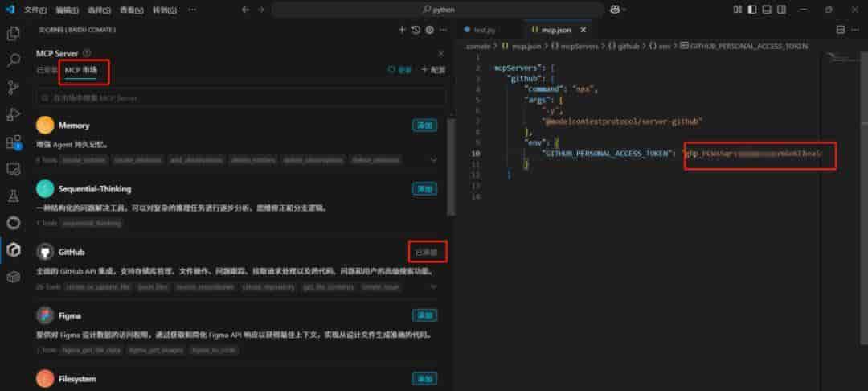The width and height of the screenshot is (868, 391).
Task: Click the Filesystem server avatar
Action: 45,379
